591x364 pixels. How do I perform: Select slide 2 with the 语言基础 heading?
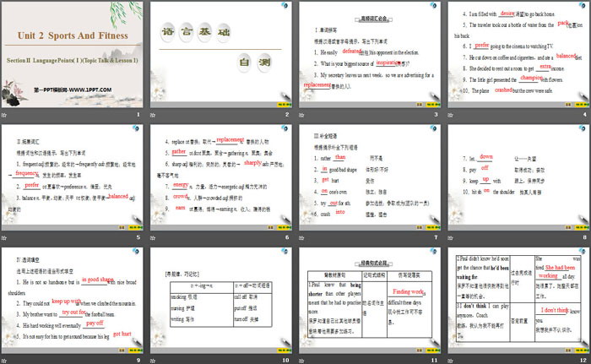click(220, 55)
